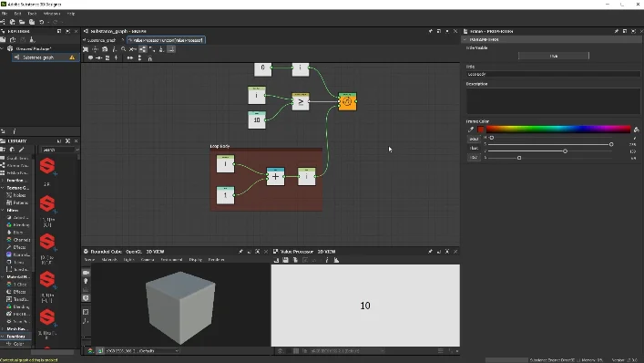Expand the Function category in Library
Image resolution: width=644 pixels, height=363 pixels.
click(x=3, y=181)
